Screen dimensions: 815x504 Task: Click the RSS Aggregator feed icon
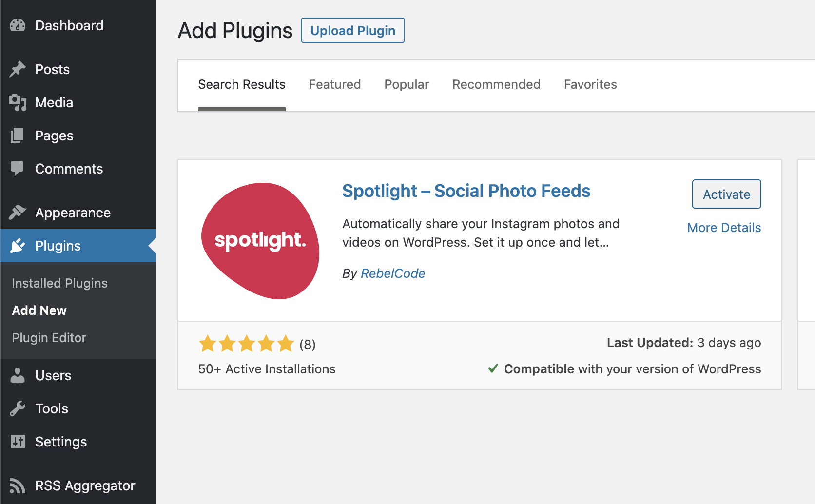tap(18, 485)
